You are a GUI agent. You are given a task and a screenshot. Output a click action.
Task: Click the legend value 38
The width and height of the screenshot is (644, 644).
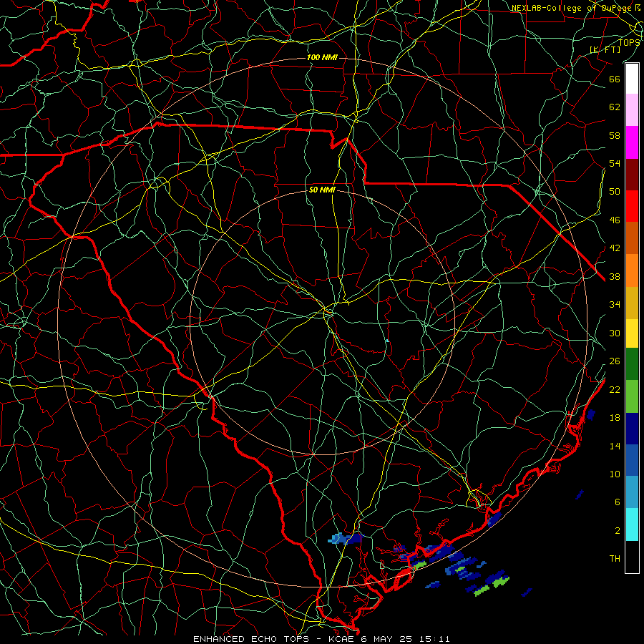coord(615,276)
